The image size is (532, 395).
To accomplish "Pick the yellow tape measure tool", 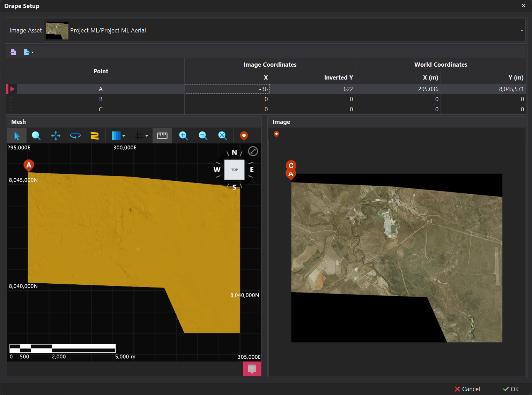I will pos(95,135).
